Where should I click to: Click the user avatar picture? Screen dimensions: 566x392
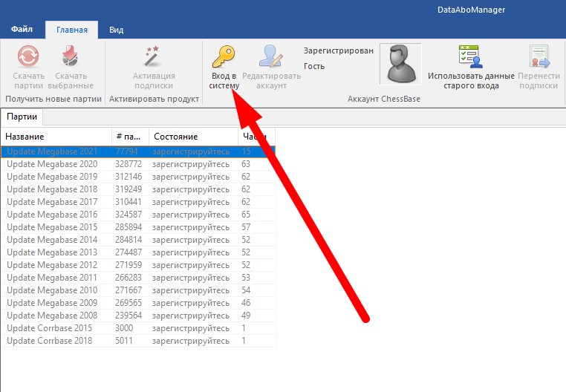point(400,65)
